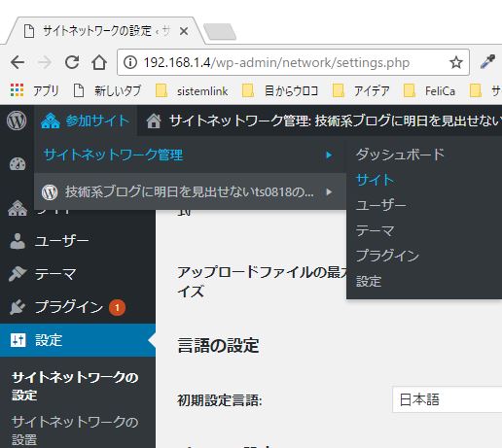
Task: Click the eyedropper extension icon
Action: (x=487, y=61)
